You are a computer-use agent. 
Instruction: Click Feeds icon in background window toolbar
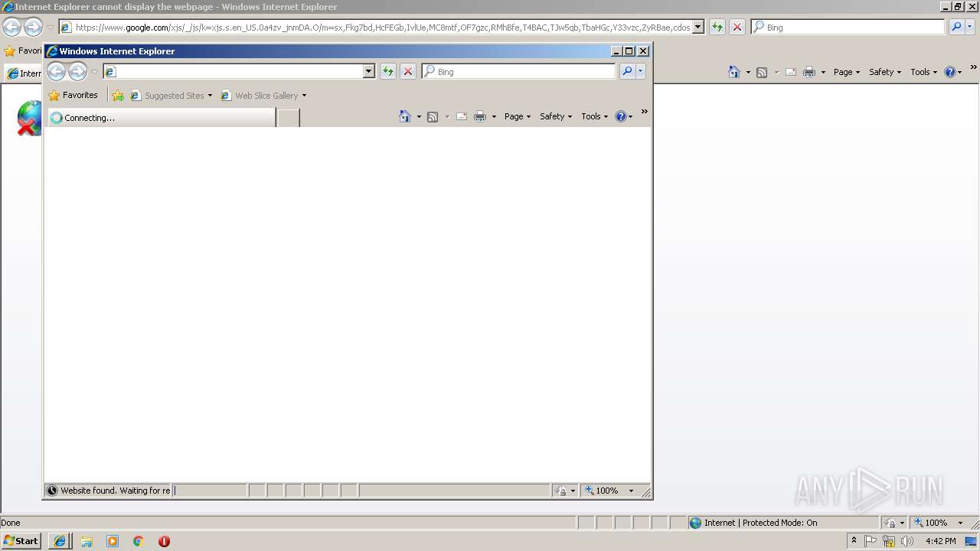(x=762, y=72)
